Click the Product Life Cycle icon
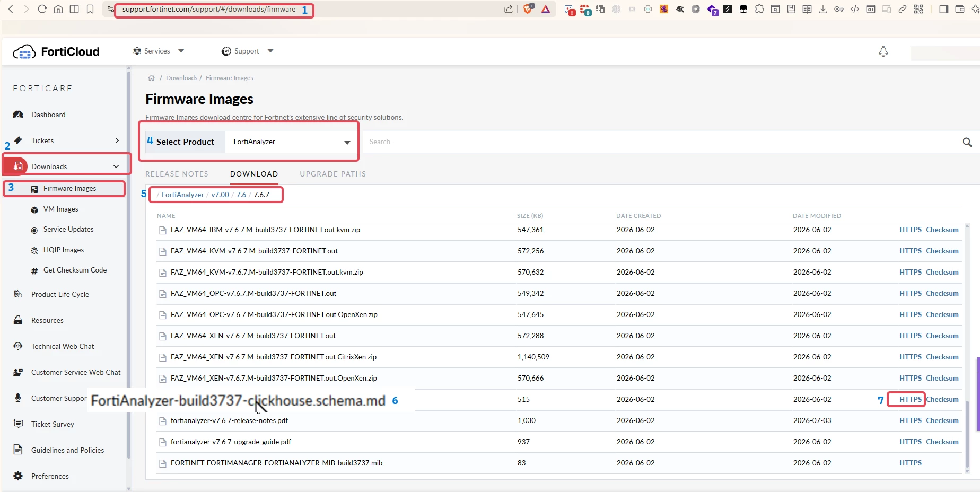 (x=18, y=294)
